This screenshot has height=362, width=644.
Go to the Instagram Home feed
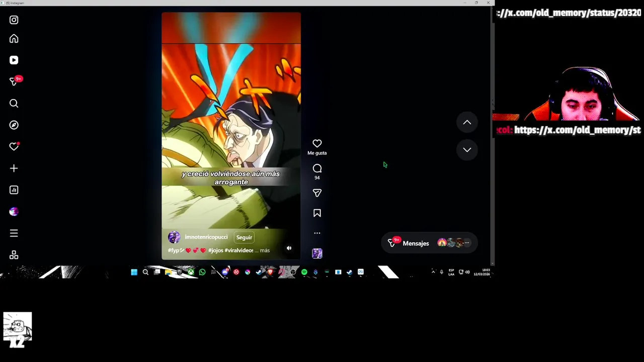point(14,39)
